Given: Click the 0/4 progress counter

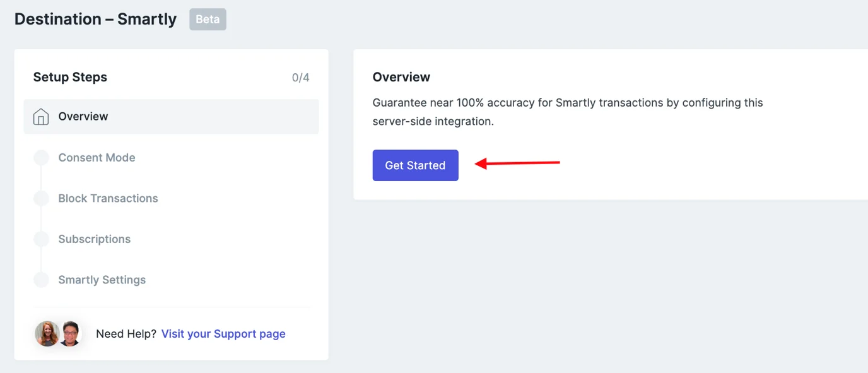Looking at the screenshot, I should [301, 78].
